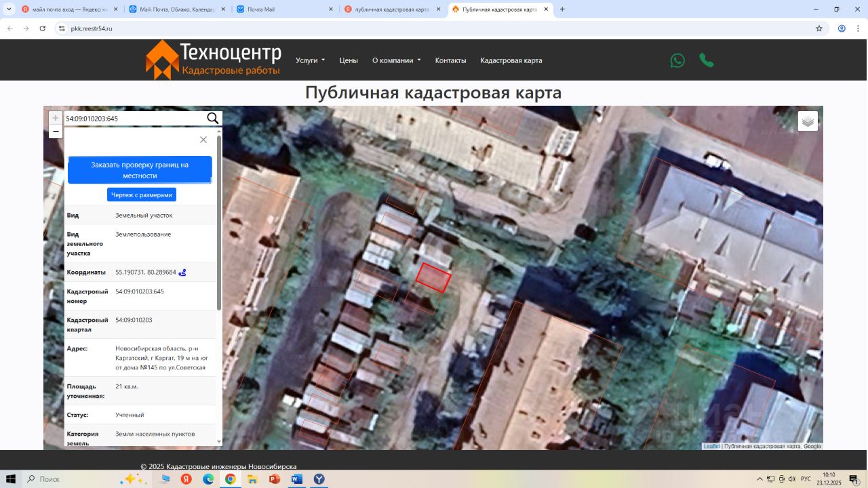Open the Контакты page

[450, 60]
